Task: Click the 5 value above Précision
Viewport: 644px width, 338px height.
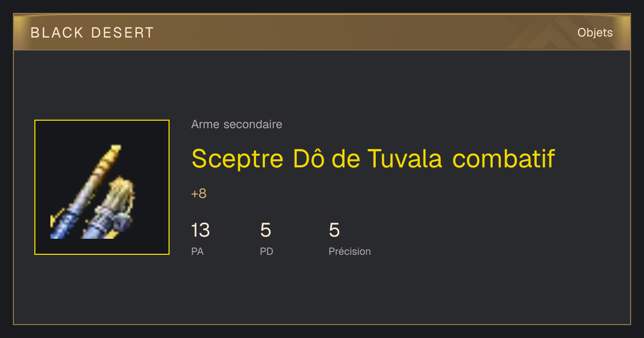Action: point(334,230)
